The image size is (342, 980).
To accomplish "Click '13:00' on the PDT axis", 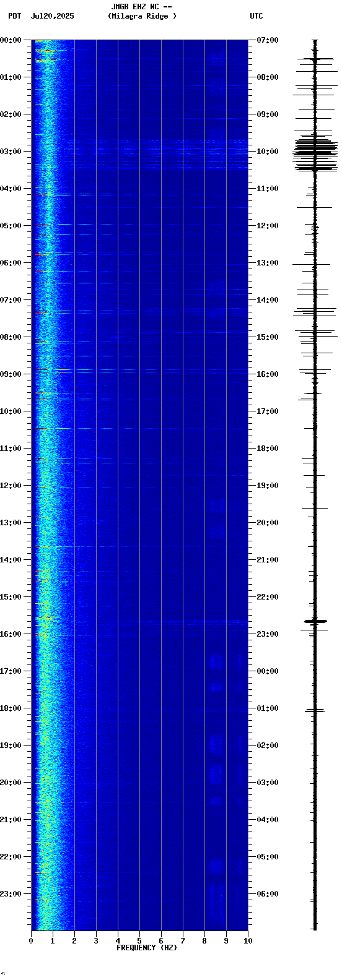I will point(11,523).
